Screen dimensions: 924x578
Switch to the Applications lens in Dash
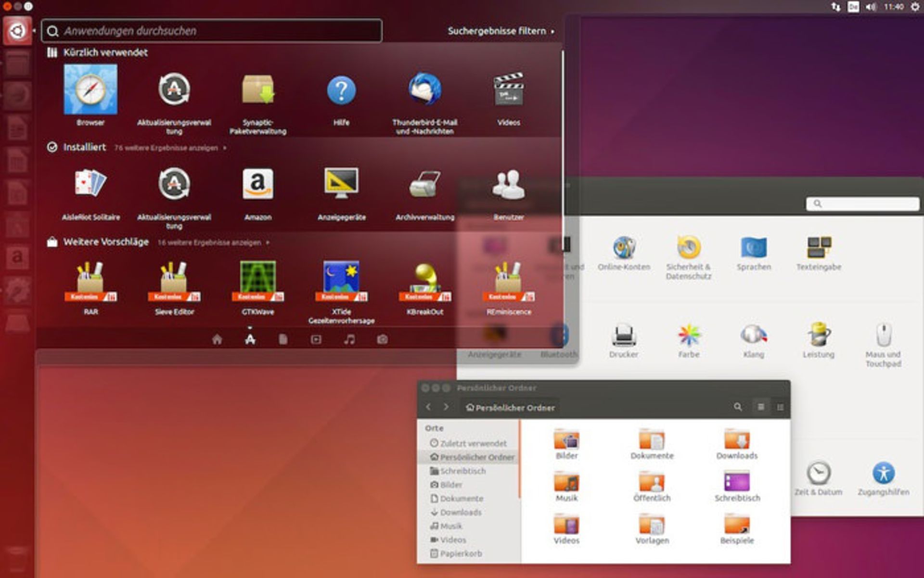(x=250, y=339)
